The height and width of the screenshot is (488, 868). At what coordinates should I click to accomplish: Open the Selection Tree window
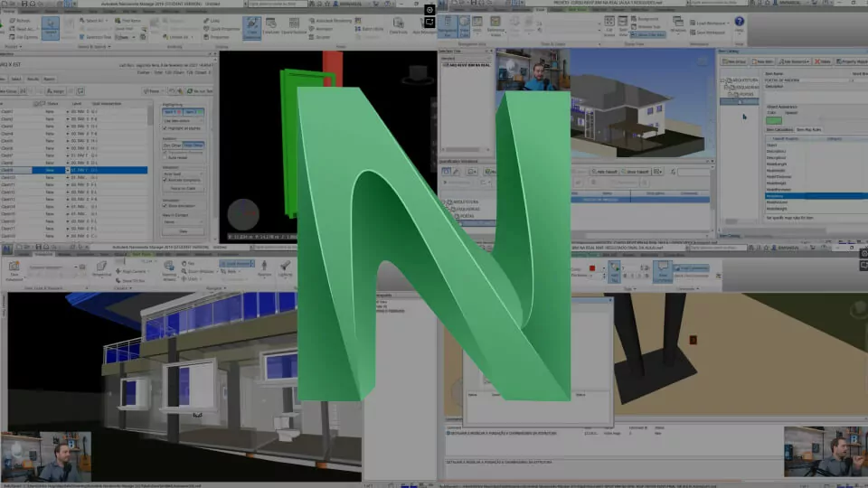[x=95, y=37]
